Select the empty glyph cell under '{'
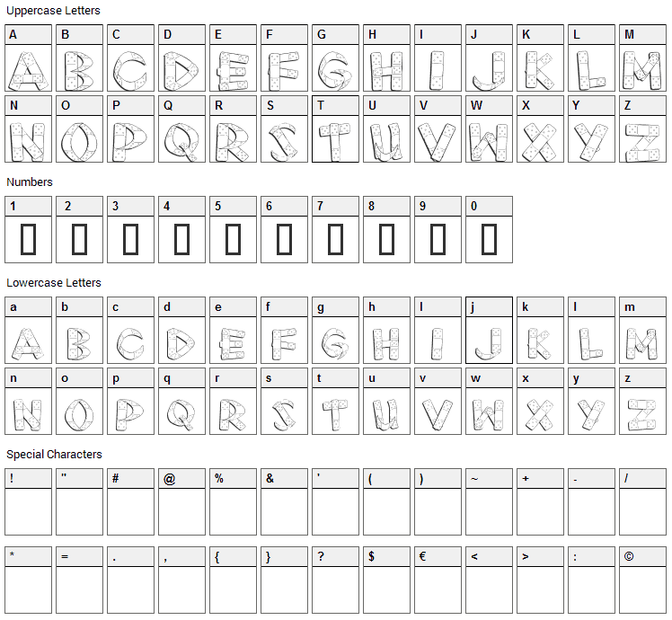The width and height of the screenshot is (672, 620). point(234,590)
